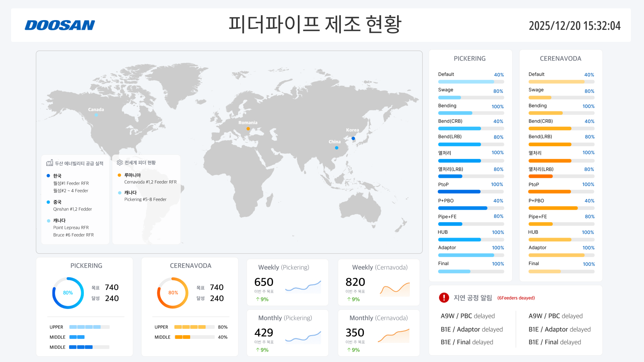Click the DOOSAN logo in the header
The height and width of the screenshot is (362, 644).
60,25
